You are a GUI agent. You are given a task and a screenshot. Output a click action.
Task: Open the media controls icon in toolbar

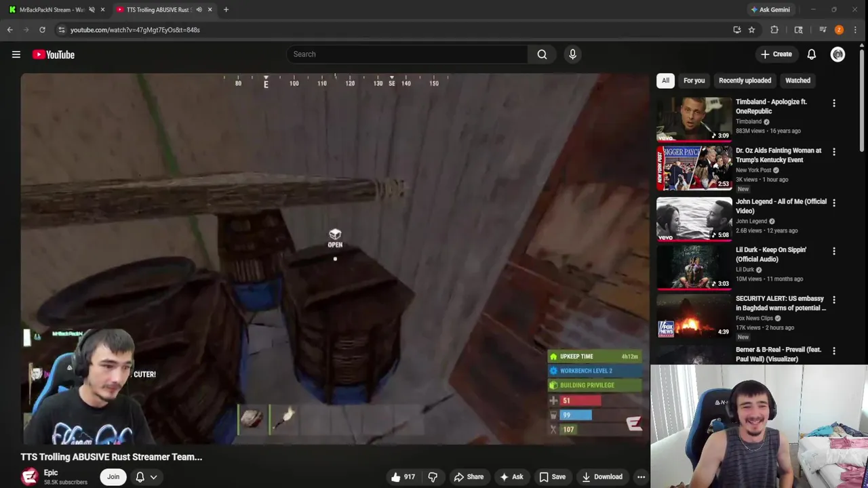tap(823, 30)
